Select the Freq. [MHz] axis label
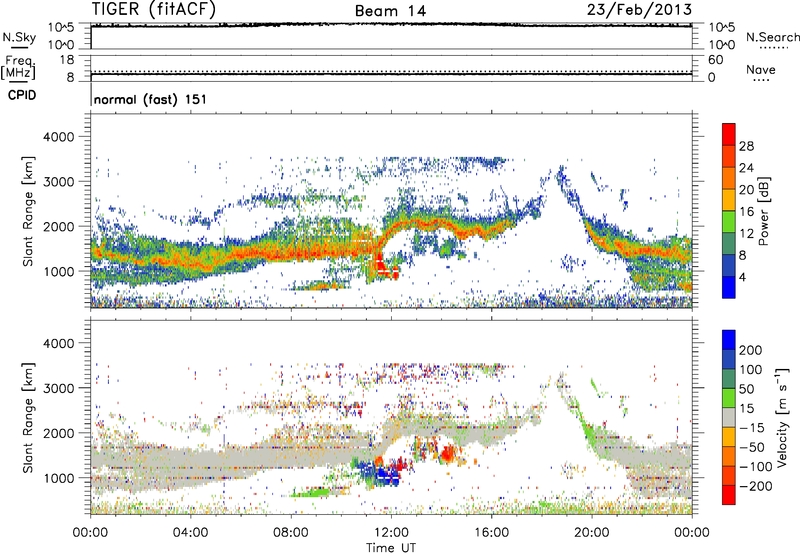This screenshot has height=554, width=800. (x=18, y=68)
